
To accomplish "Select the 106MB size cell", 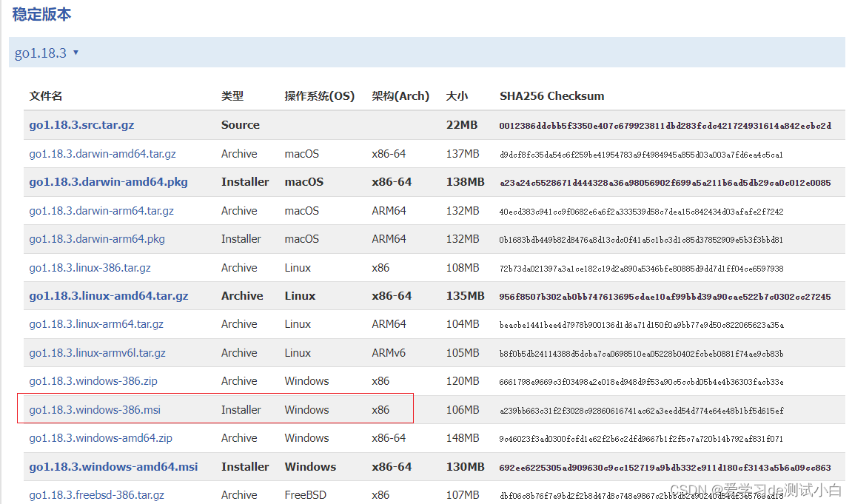I will (x=463, y=410).
